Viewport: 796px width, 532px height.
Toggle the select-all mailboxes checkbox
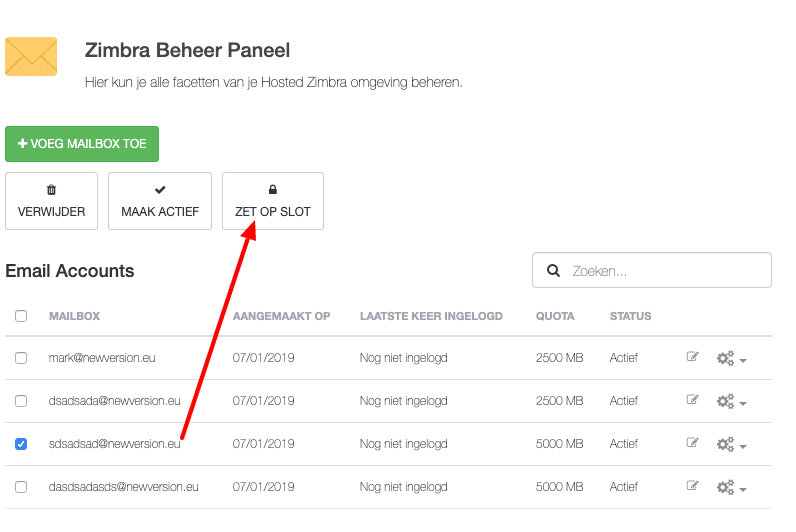(21, 316)
